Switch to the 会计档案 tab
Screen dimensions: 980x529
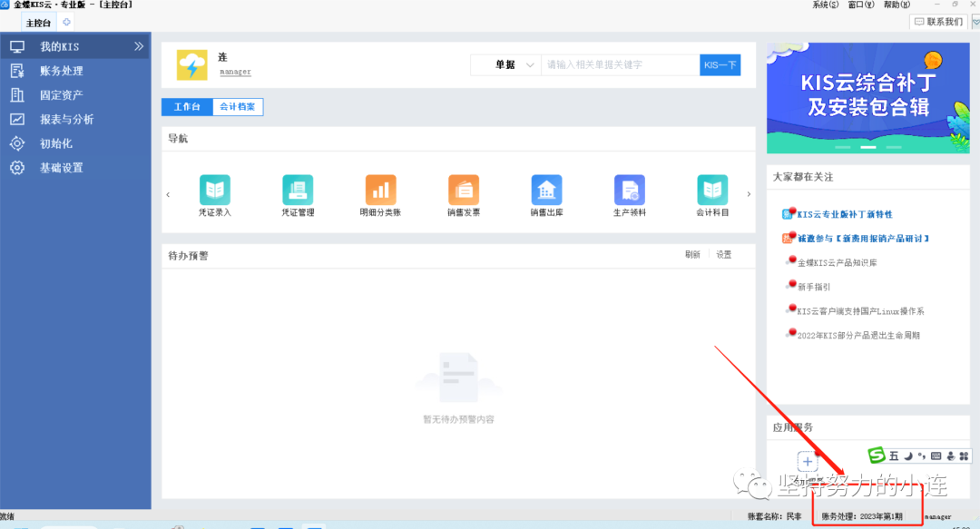pos(238,107)
